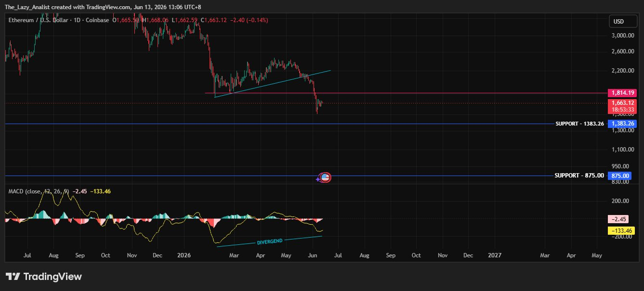Click the pink -2.45 MACD histogram value label
Image resolution: width=644 pixels, height=291 pixels.
pos(618,219)
